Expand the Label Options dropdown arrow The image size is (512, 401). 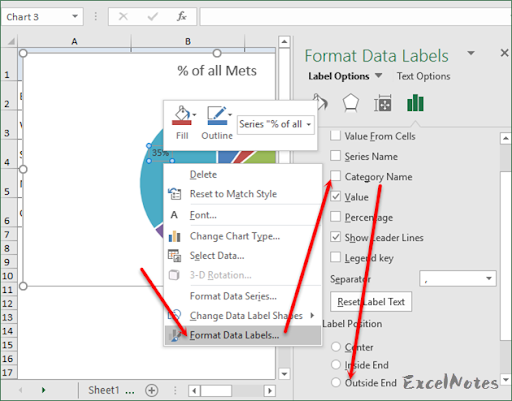(x=378, y=75)
